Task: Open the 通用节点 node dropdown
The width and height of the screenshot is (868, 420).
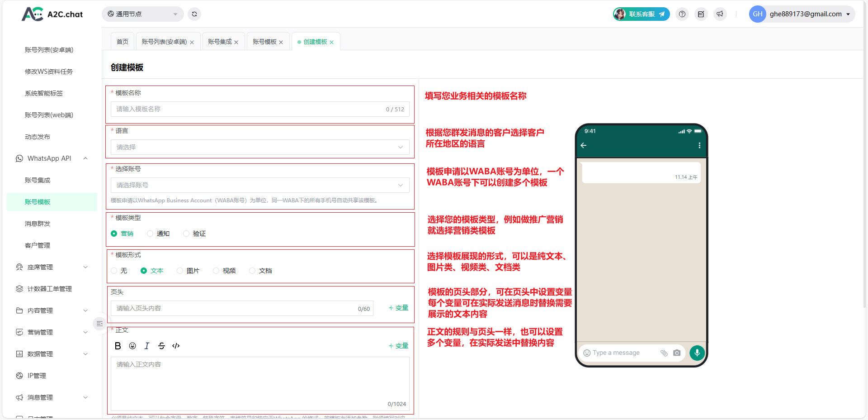Action: point(142,14)
